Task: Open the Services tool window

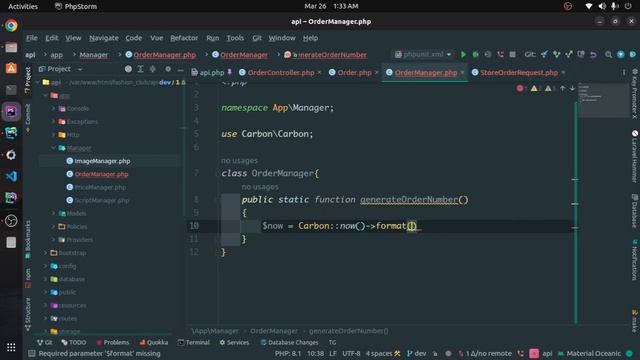Action: (234, 342)
